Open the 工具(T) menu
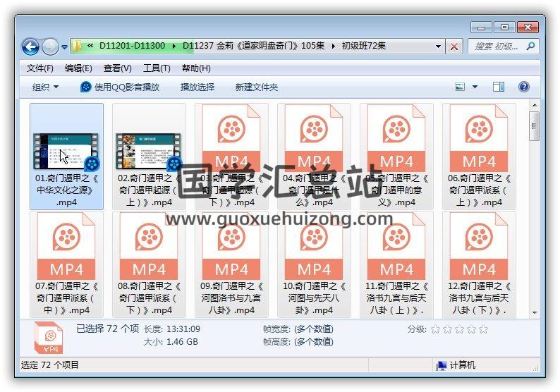The width and height of the screenshot is (560, 392). click(157, 68)
